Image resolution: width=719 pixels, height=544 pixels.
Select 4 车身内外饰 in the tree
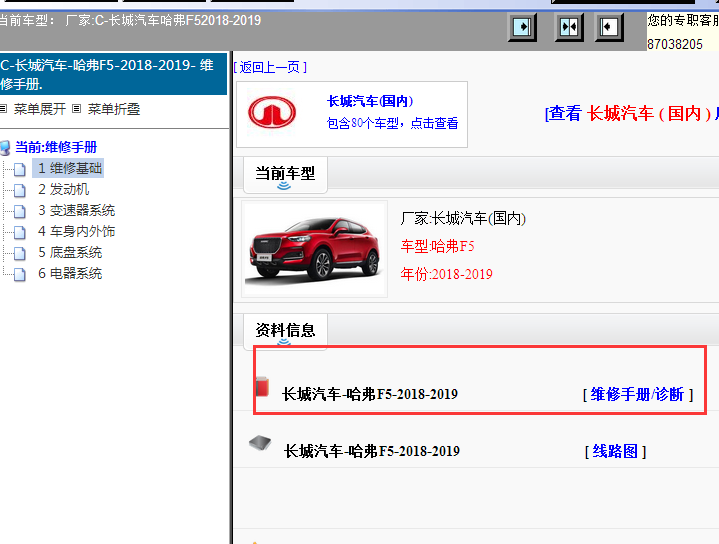76,231
